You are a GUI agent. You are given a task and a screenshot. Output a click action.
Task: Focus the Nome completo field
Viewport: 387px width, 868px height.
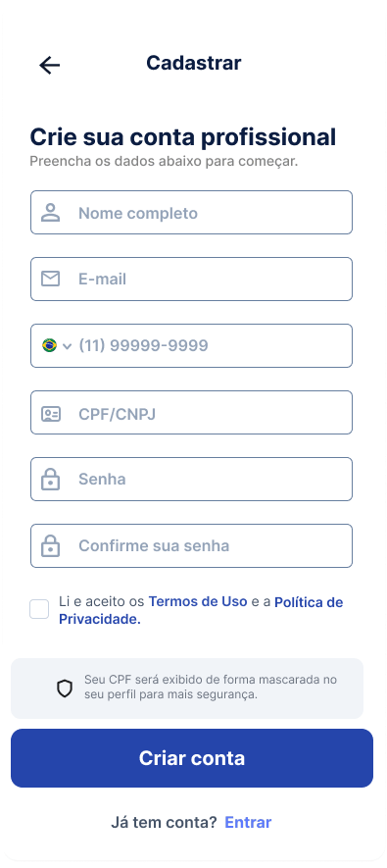coord(191,213)
